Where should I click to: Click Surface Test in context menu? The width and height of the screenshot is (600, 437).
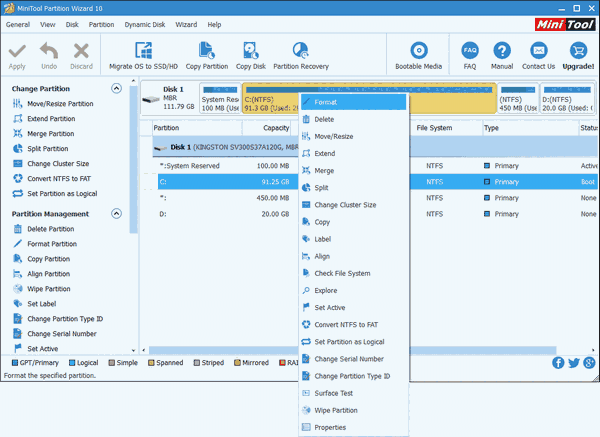point(332,393)
